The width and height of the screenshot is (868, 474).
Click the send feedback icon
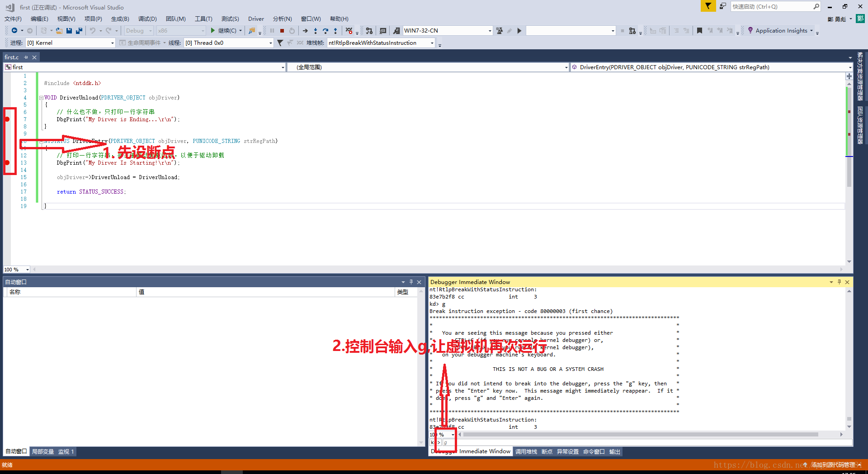coord(723,6)
